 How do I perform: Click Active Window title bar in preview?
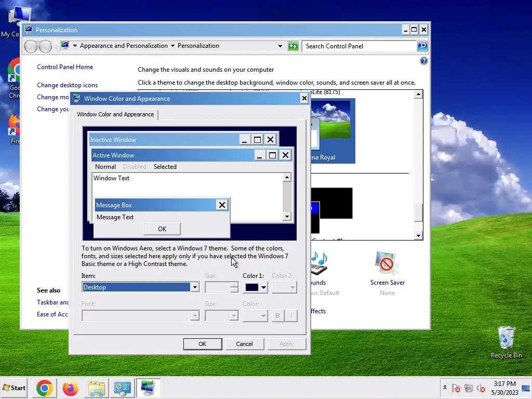click(x=172, y=155)
